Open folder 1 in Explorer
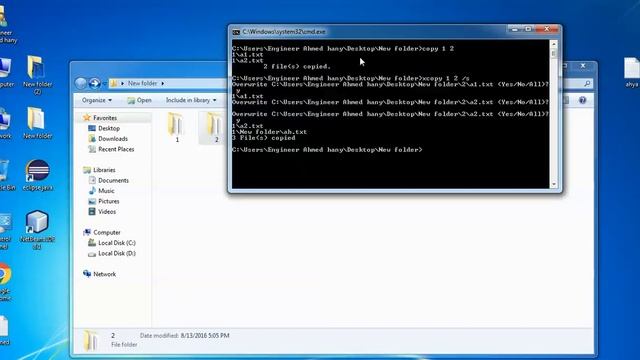Screen dimensions: 640x360 (176, 127)
